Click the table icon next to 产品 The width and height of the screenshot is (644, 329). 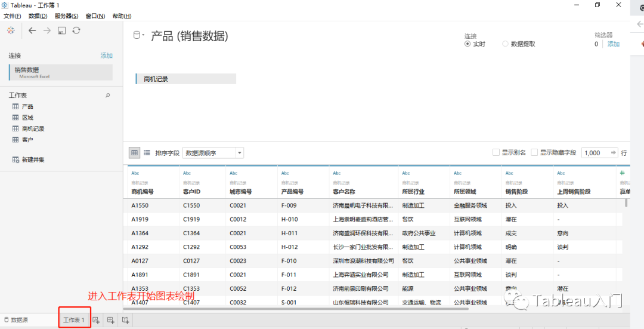tap(16, 106)
